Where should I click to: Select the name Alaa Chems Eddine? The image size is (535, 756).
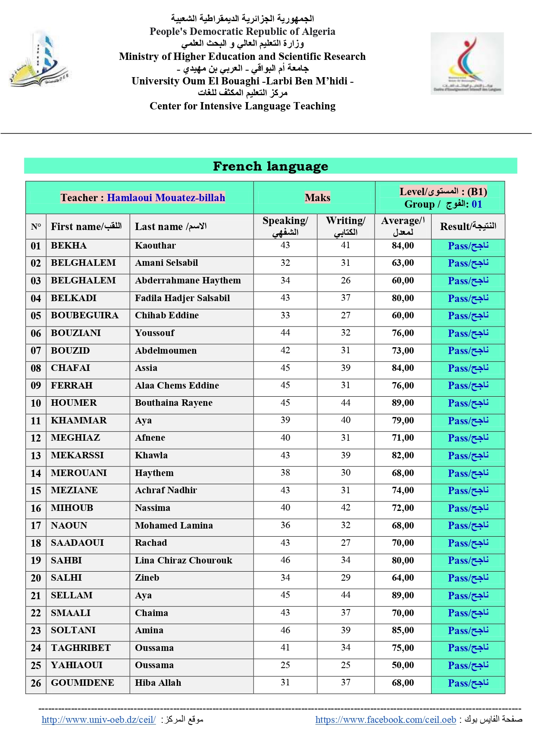coord(177,386)
